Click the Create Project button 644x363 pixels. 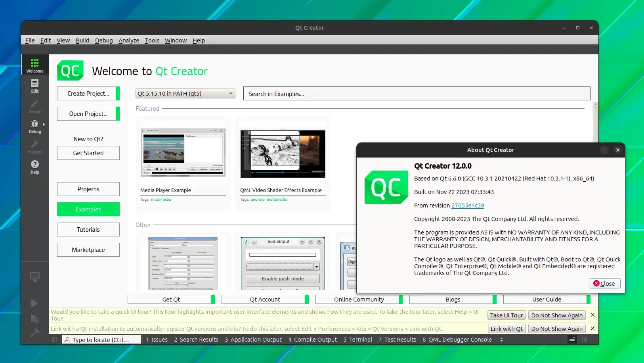(88, 94)
